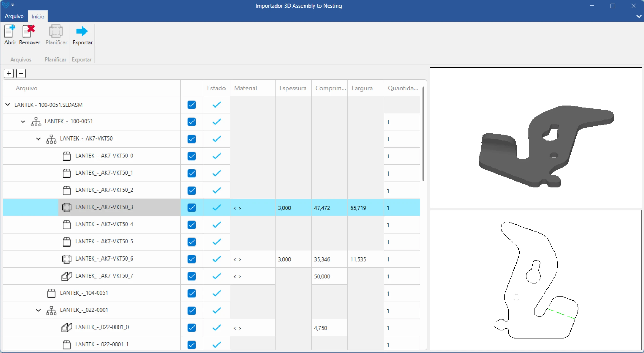Click the 3D part preview thumbnail
644x353 pixels.
pos(536,138)
